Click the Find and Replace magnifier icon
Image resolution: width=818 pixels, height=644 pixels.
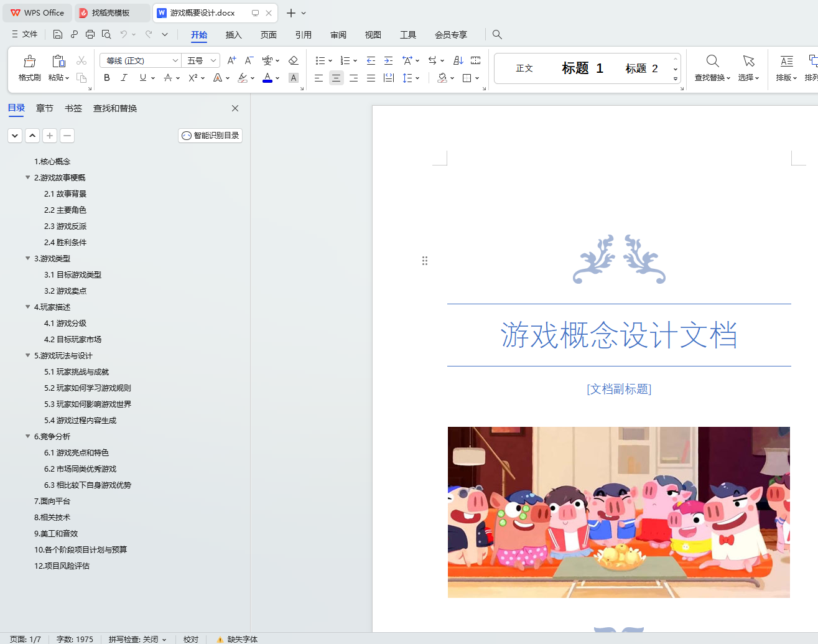click(x=713, y=61)
